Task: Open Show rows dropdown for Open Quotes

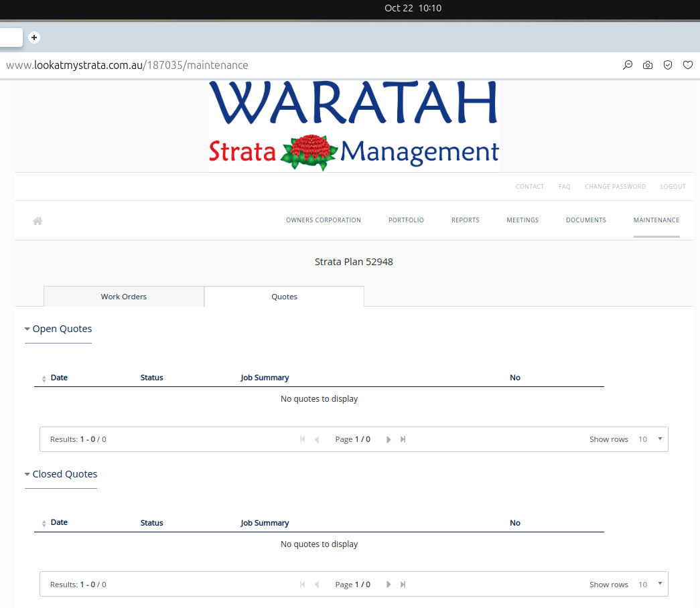Action: 650,440
